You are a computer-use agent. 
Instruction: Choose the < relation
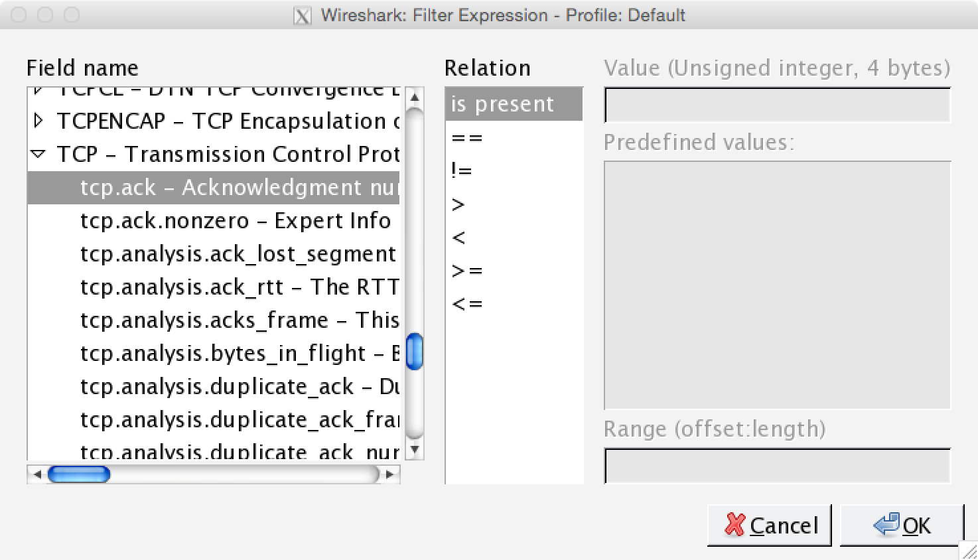point(514,238)
